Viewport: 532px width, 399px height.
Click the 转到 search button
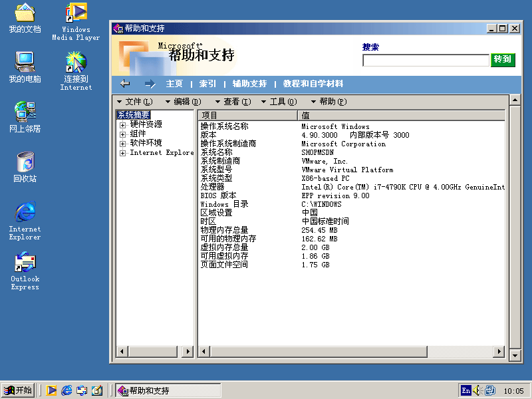[503, 60]
